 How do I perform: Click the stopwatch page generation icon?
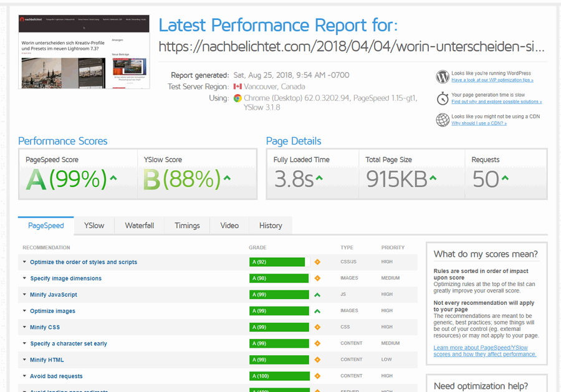(443, 98)
